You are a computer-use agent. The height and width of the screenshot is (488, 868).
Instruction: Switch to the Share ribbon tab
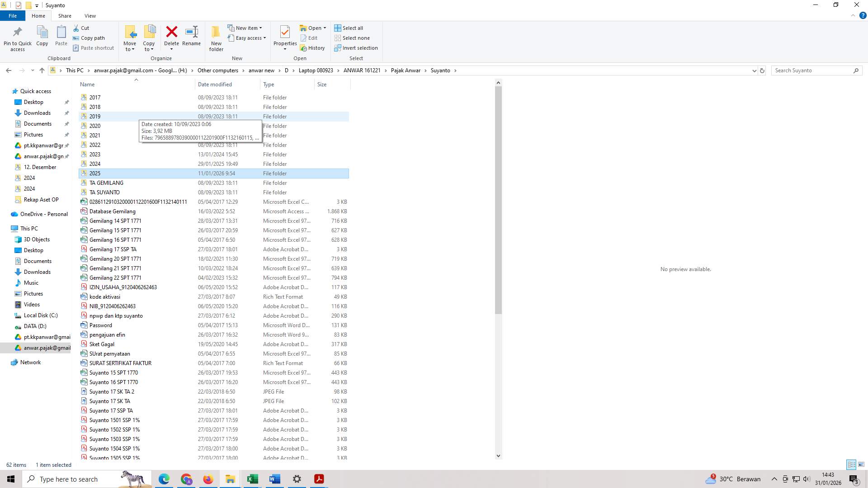pos(65,15)
